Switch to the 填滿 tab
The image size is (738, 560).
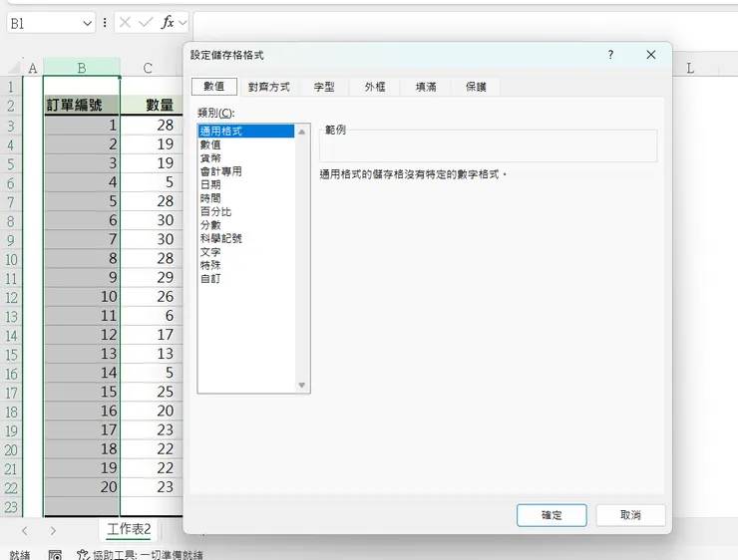426,87
